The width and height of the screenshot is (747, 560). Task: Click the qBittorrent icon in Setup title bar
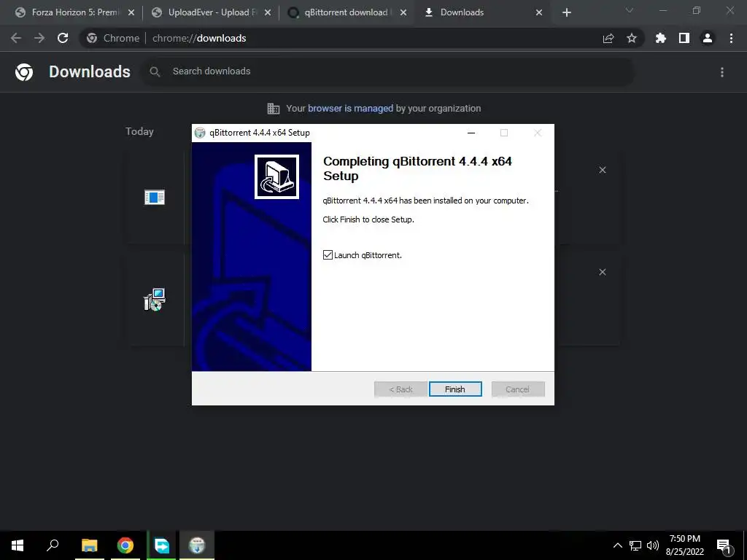[x=200, y=133]
